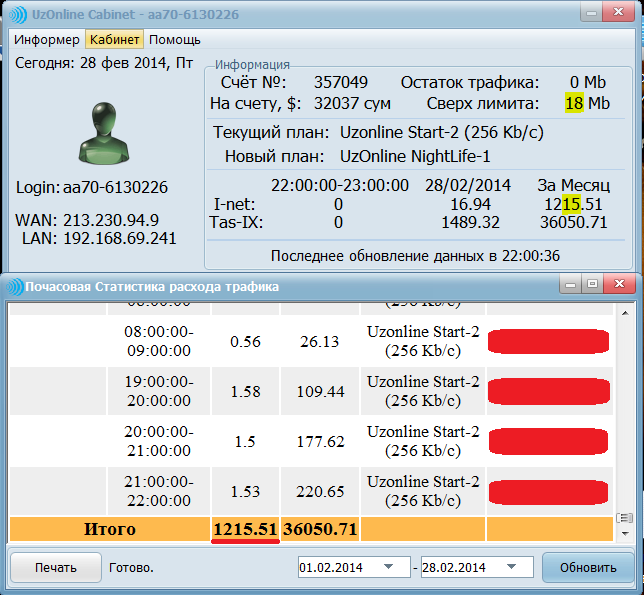Click the current plan Uzonline Start-2 text
Image resolution: width=644 pixels, height=595 pixels.
point(442,133)
